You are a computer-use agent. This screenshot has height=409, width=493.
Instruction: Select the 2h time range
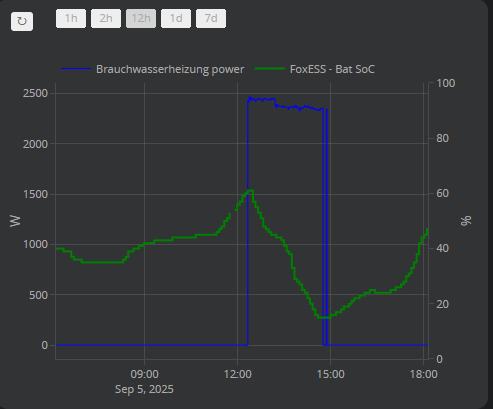[106, 18]
